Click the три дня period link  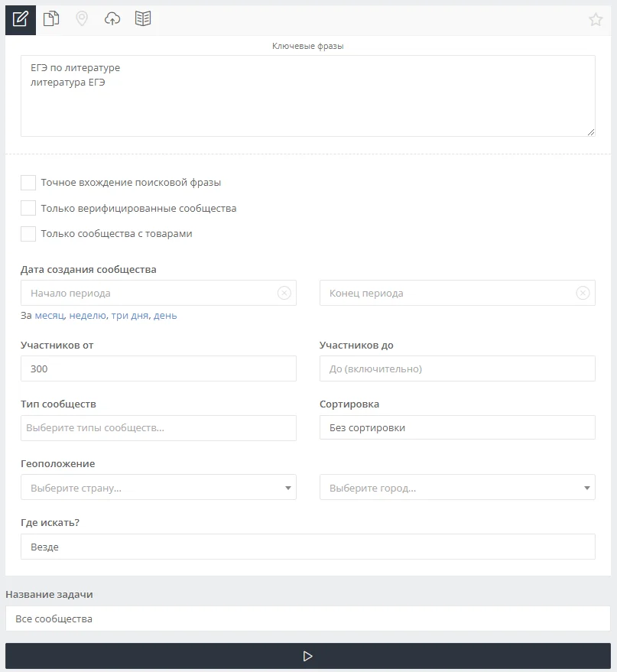click(129, 316)
